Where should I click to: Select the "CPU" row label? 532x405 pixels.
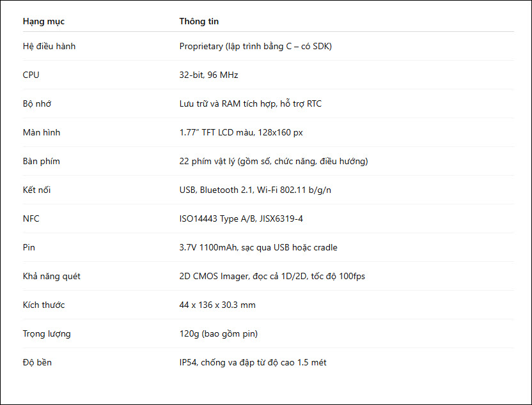click(31, 75)
